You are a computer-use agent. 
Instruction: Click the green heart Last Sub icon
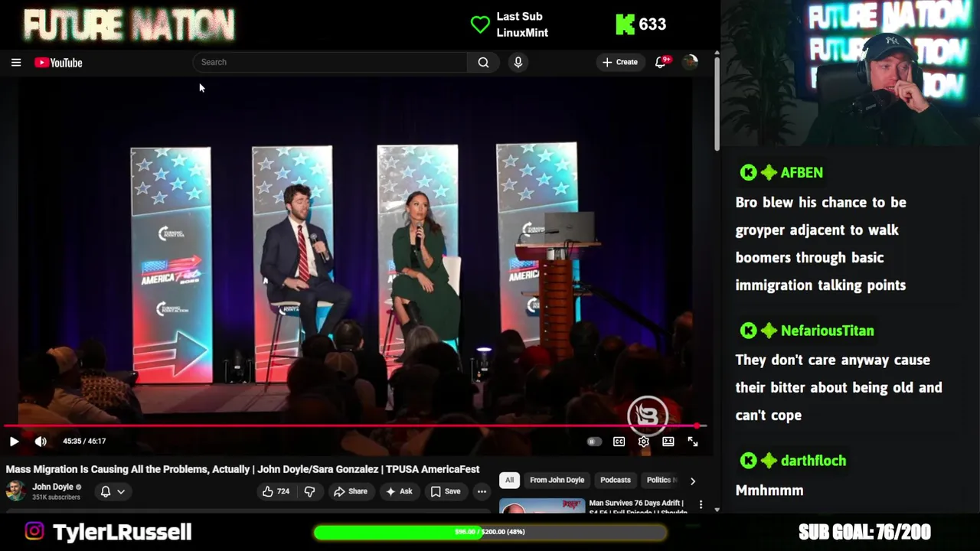pos(480,24)
